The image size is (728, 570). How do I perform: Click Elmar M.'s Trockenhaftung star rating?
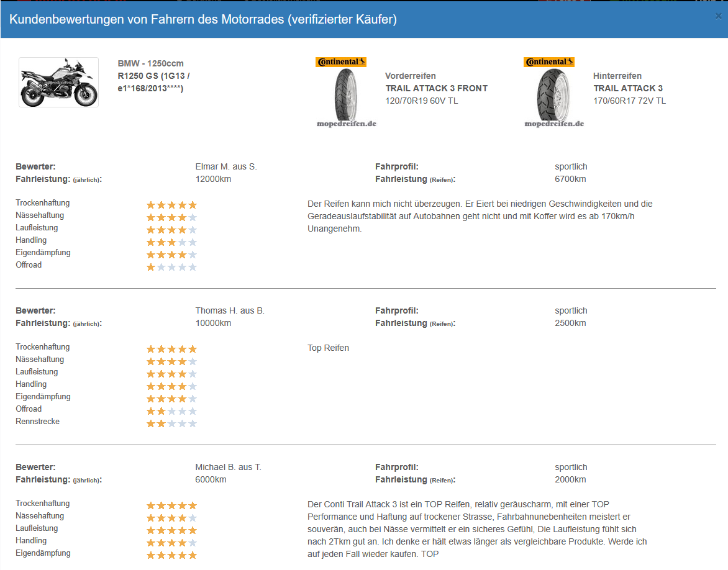pos(171,205)
